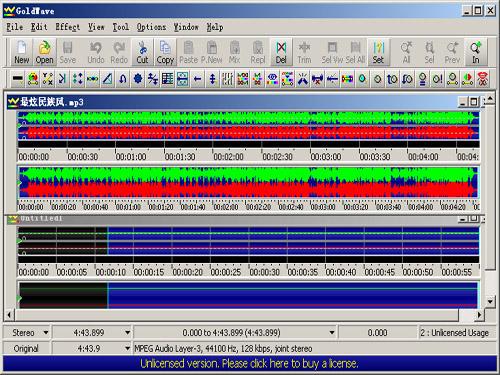Expand the 4:43.9 original length dropdown
This screenshot has width=500, height=375.
click(127, 349)
